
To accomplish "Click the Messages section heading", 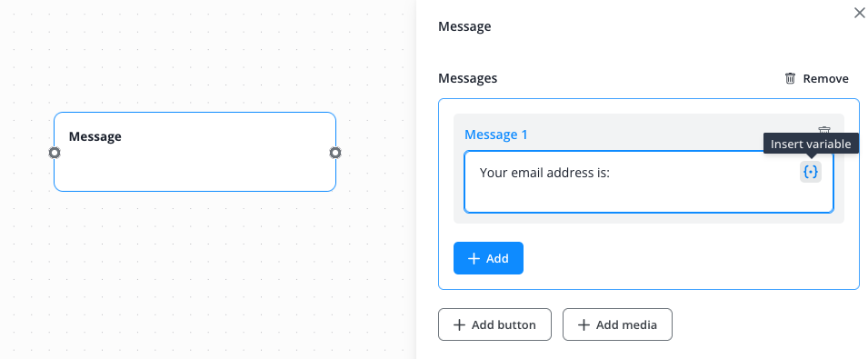I will tap(467, 78).
